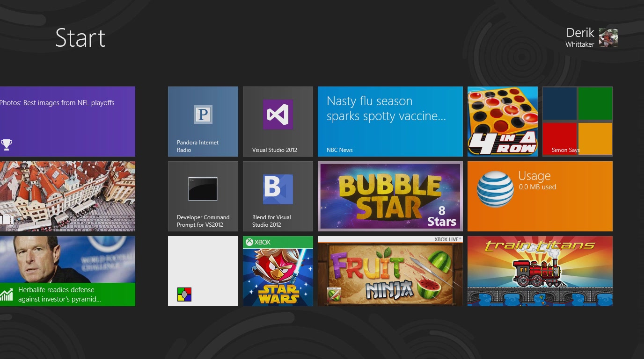Open the Herbalife finance news tile
The height and width of the screenshot is (359, 644).
pyautogui.click(x=67, y=271)
